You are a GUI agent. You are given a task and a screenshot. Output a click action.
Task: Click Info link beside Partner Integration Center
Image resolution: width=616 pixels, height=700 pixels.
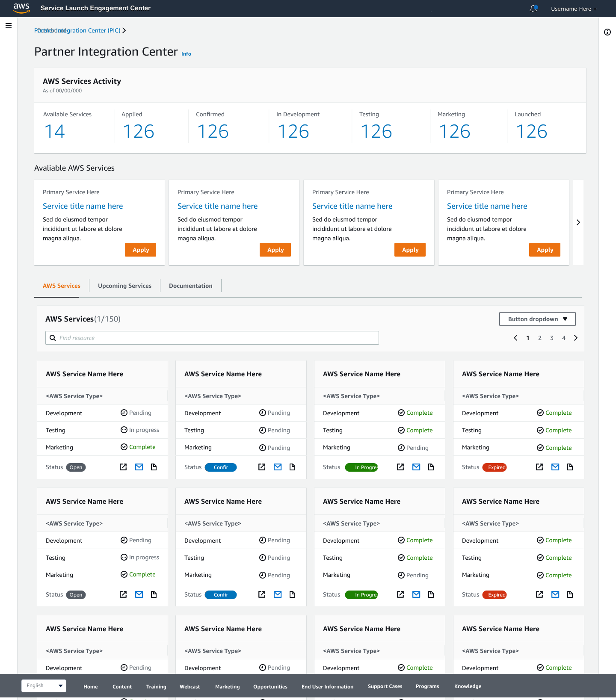[x=186, y=54]
